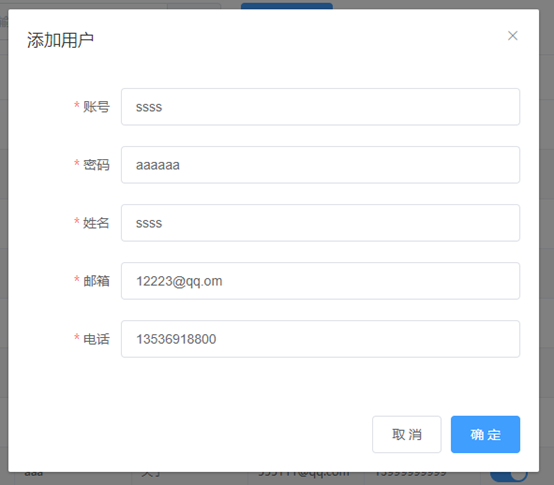Click the 电话 field label
The height and width of the screenshot is (485, 554).
(96, 339)
